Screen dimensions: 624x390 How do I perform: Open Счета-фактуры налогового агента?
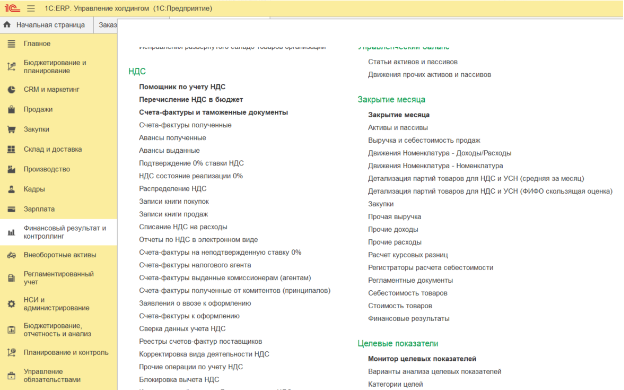[195, 265]
